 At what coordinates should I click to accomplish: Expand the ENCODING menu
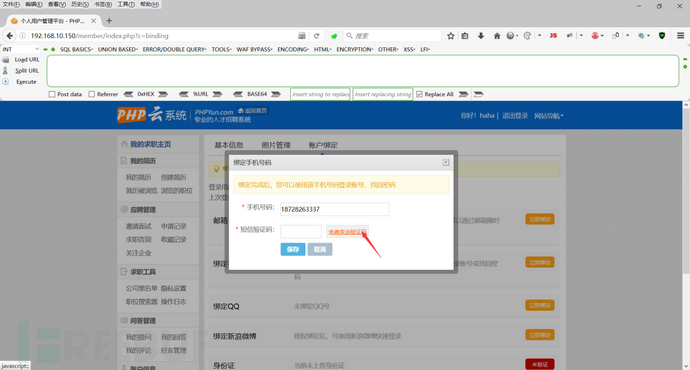coord(293,49)
